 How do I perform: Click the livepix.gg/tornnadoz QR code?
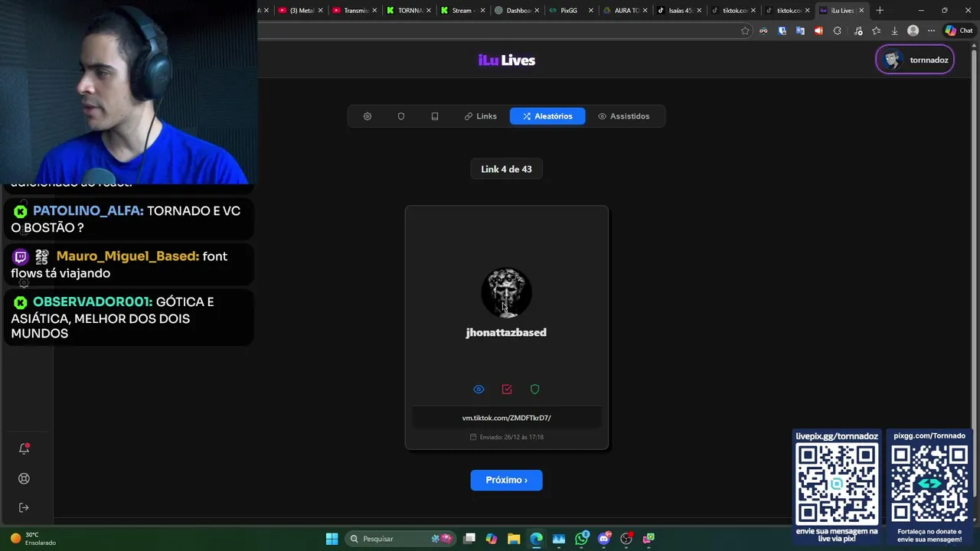click(x=837, y=484)
